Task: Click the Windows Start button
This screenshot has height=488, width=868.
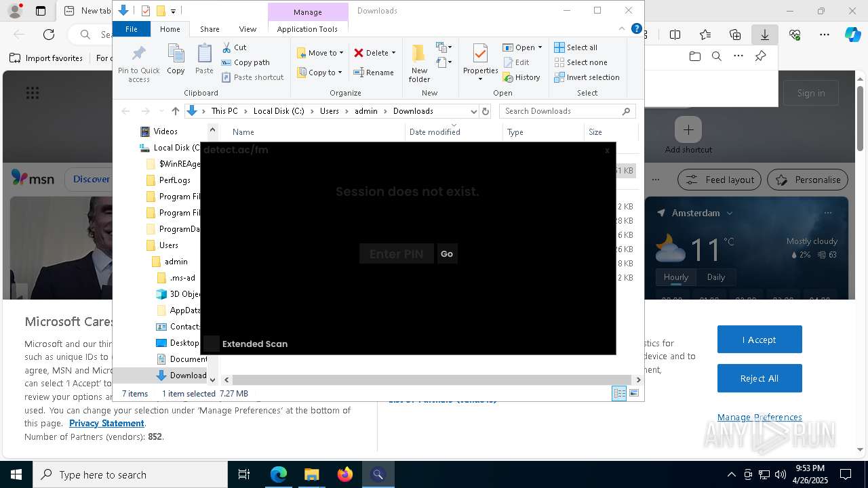Action: pyautogui.click(x=16, y=474)
